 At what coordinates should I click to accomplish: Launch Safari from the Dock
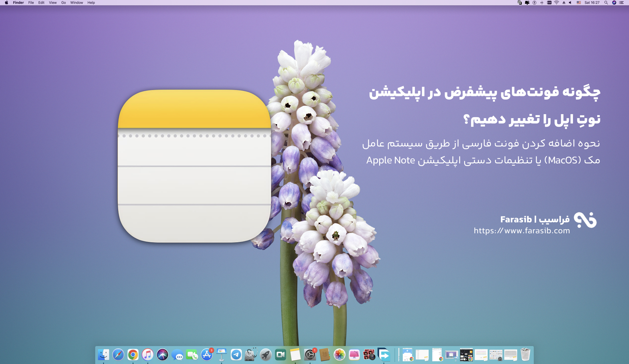click(x=118, y=355)
